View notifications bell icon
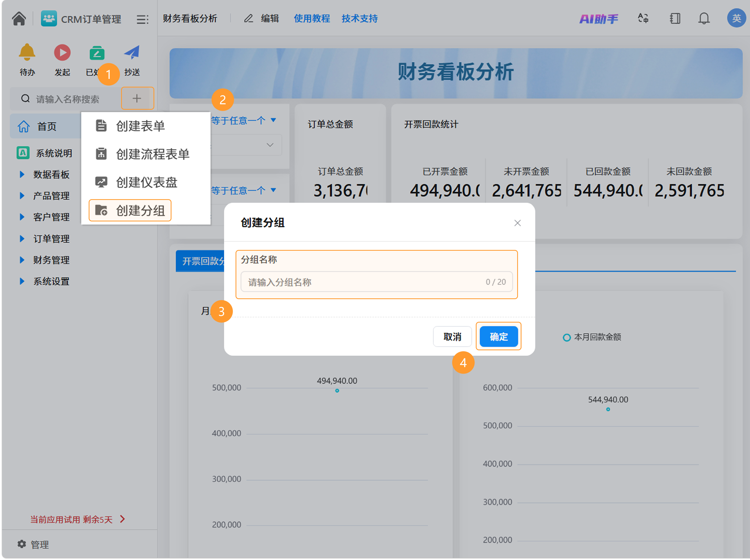The image size is (750, 560). [704, 18]
